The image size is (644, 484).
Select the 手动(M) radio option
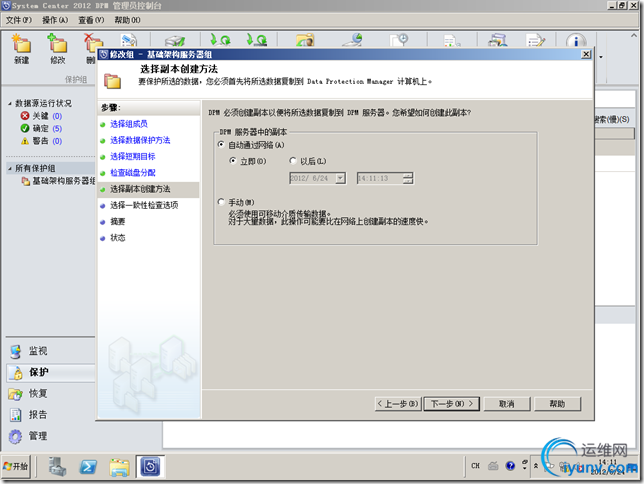tap(221, 202)
